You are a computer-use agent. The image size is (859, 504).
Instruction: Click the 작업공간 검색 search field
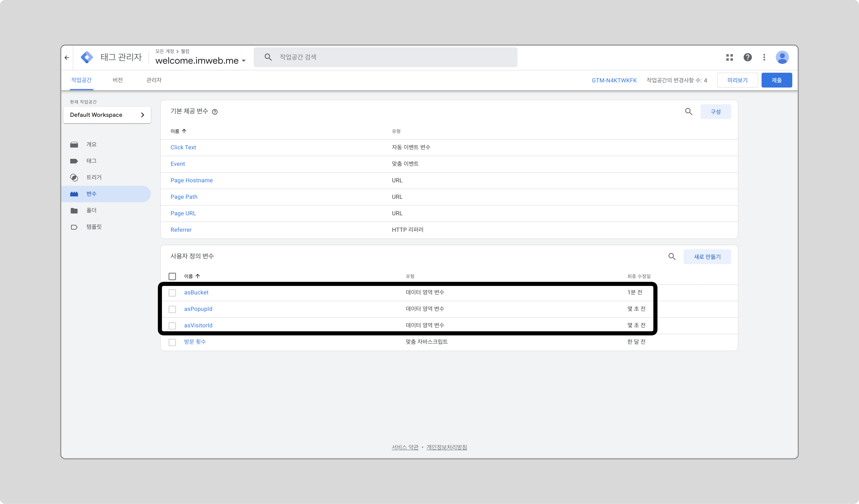point(386,57)
